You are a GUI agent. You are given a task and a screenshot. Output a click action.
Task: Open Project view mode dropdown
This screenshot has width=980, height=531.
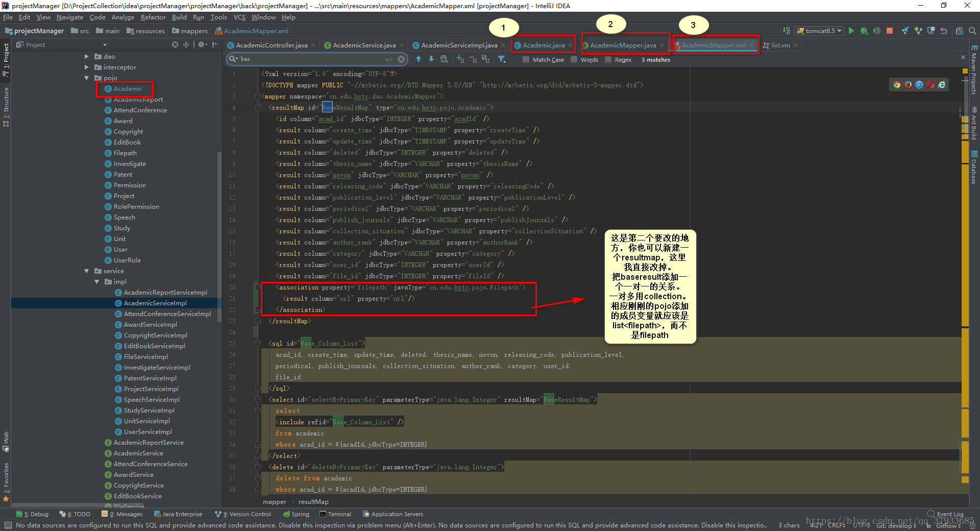[105, 45]
